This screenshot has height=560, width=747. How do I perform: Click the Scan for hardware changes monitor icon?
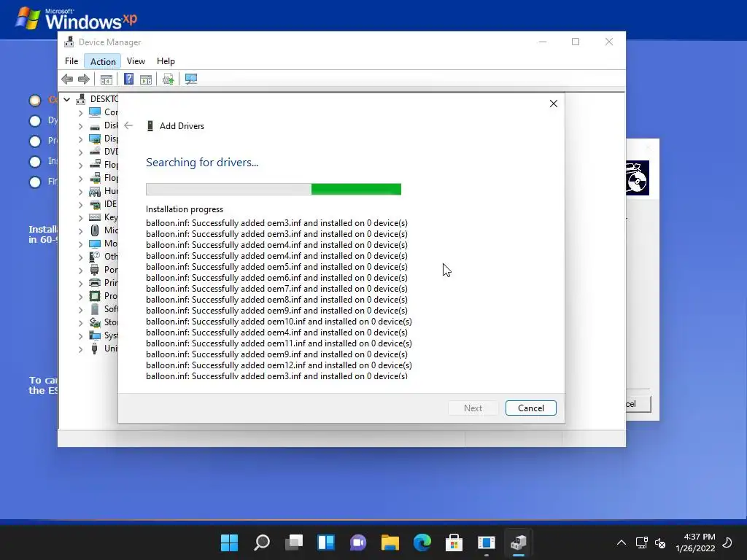point(191,79)
